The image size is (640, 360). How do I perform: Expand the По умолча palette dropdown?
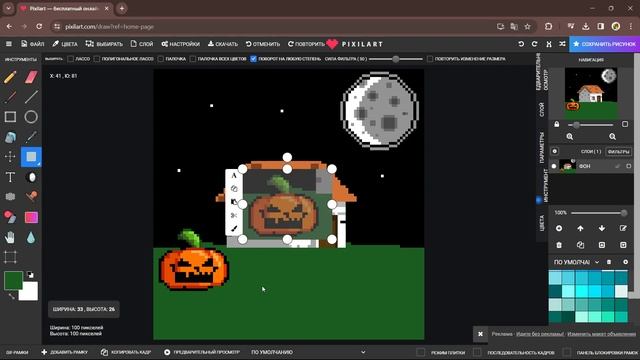pos(576,262)
